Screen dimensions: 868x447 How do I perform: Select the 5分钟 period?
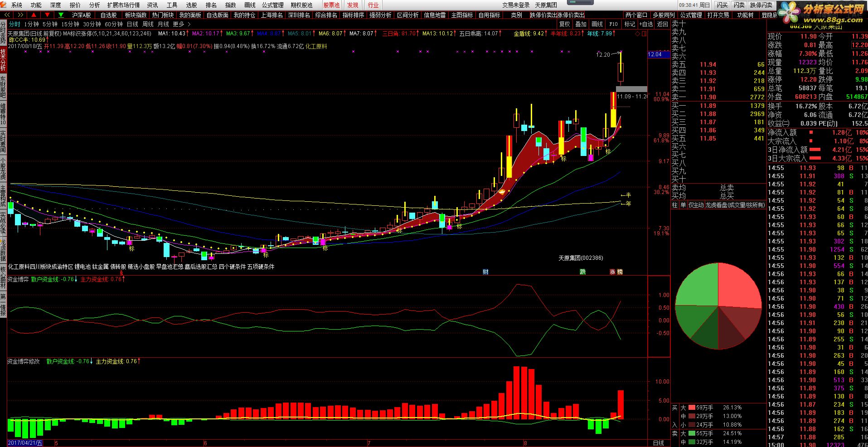50,24
